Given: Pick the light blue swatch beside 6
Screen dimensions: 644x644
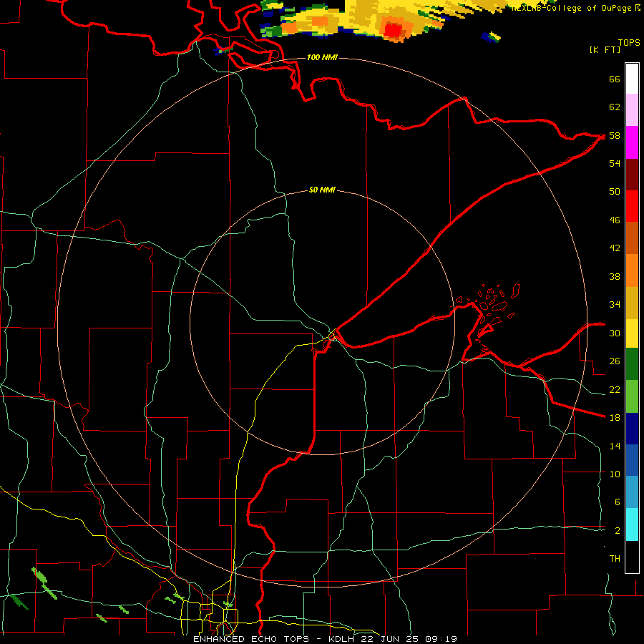Looking at the screenshot, I should pyautogui.click(x=632, y=492).
